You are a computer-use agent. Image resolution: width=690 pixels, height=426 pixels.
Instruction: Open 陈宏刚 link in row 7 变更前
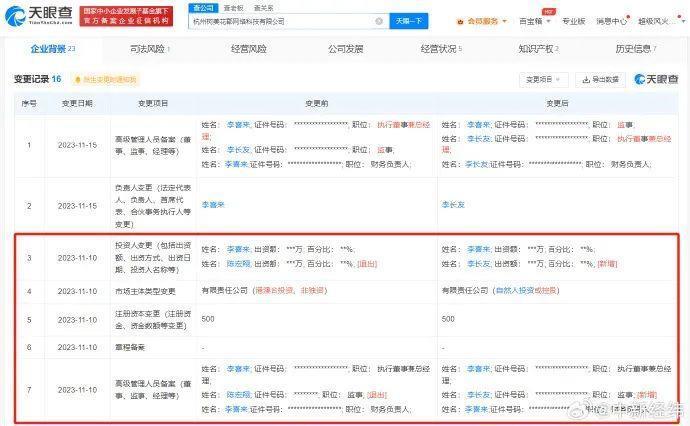point(239,395)
